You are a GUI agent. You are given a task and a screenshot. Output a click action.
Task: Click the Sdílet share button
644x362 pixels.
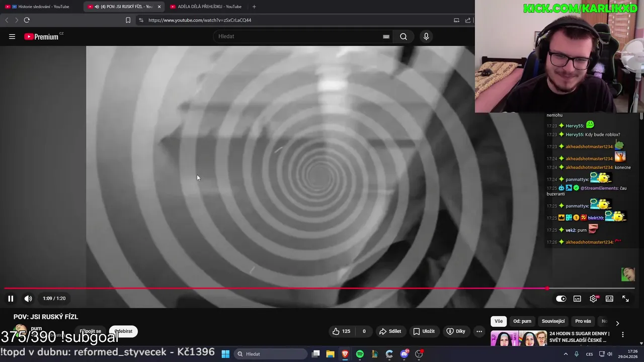[x=390, y=331]
